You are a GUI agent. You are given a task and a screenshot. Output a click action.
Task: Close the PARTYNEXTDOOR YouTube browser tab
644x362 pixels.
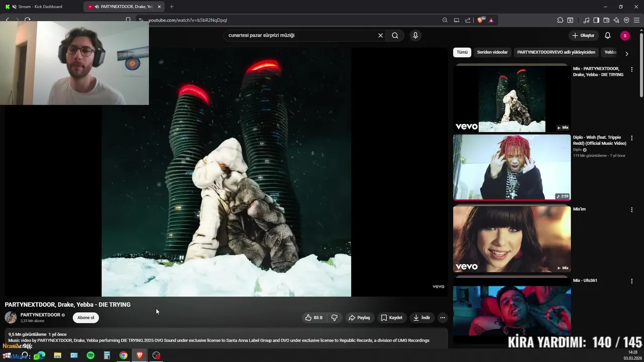point(159,7)
